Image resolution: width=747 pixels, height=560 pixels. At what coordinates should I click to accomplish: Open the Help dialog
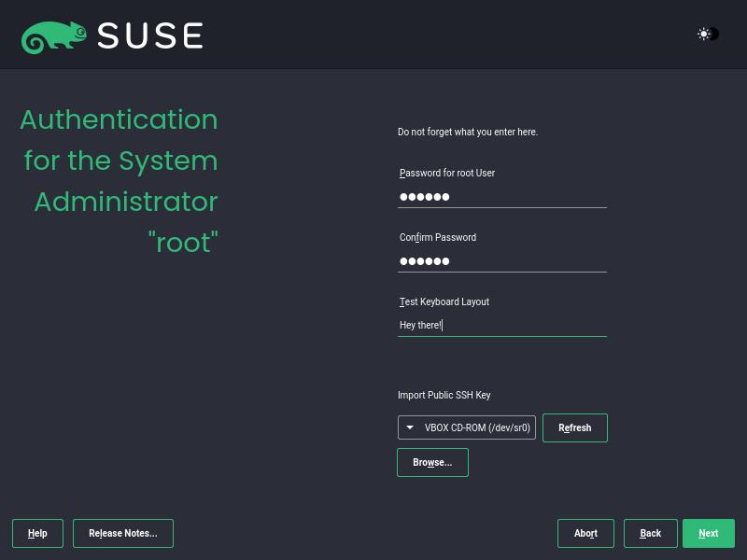click(x=37, y=533)
